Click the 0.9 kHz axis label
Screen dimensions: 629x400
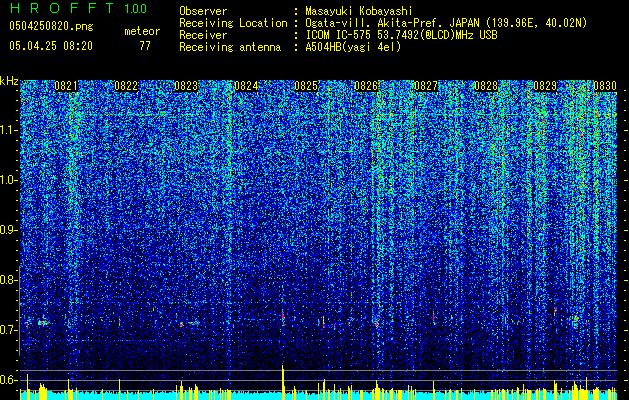pyautogui.click(x=8, y=230)
